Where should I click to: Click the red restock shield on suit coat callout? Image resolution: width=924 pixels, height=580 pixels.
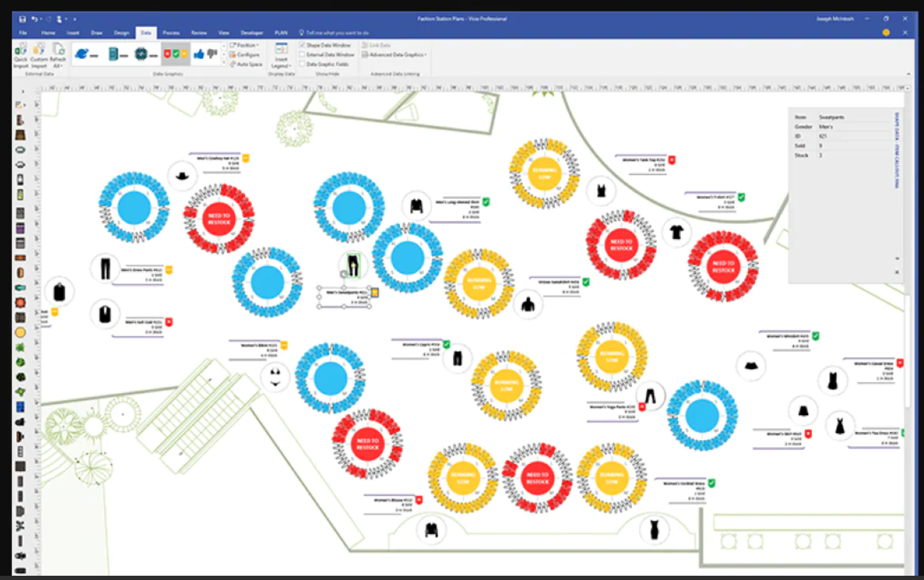pos(169,322)
